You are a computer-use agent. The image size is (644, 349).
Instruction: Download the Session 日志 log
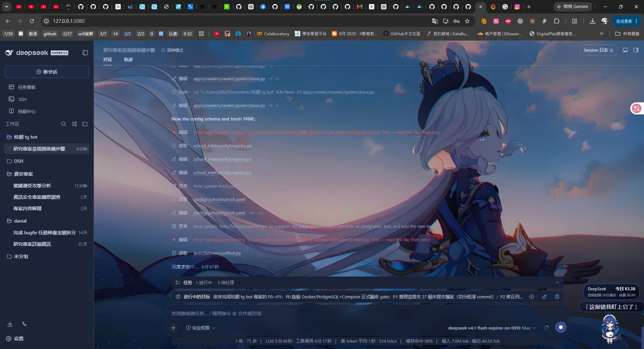pos(599,50)
